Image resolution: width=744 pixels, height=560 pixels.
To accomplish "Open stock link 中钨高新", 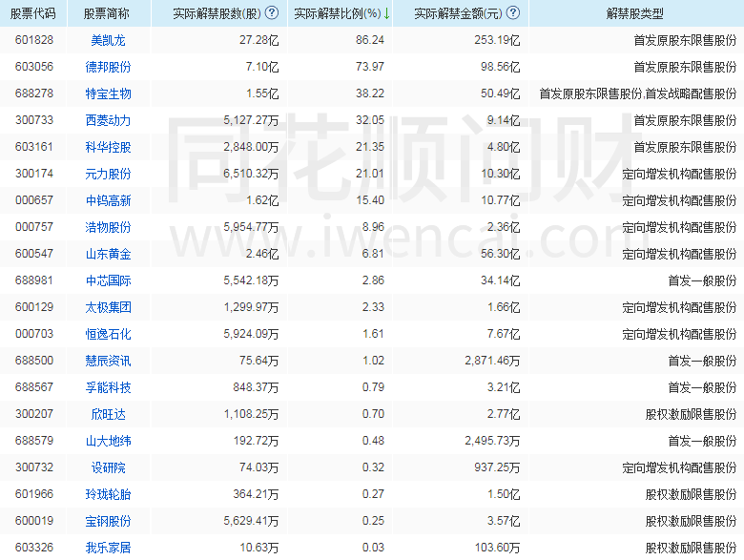I will click(108, 200).
